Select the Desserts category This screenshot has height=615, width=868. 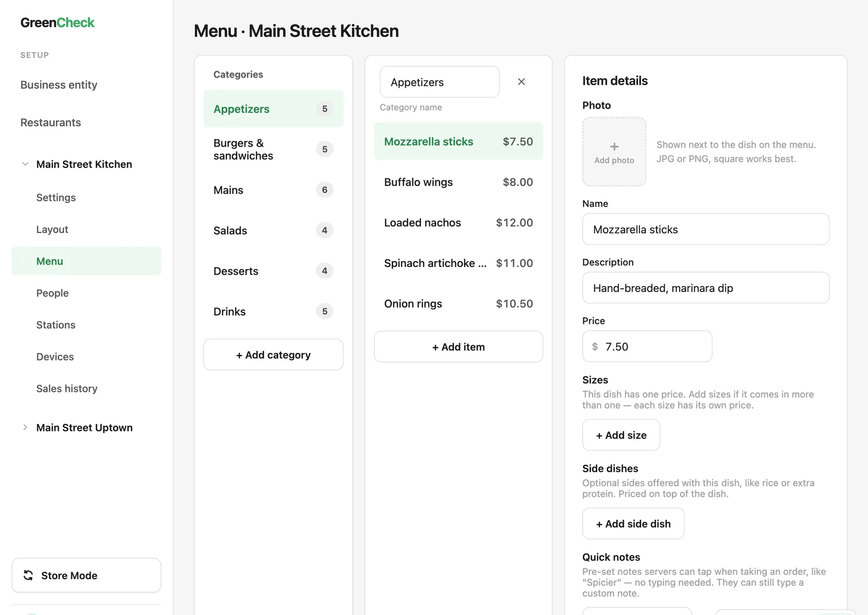coord(273,271)
